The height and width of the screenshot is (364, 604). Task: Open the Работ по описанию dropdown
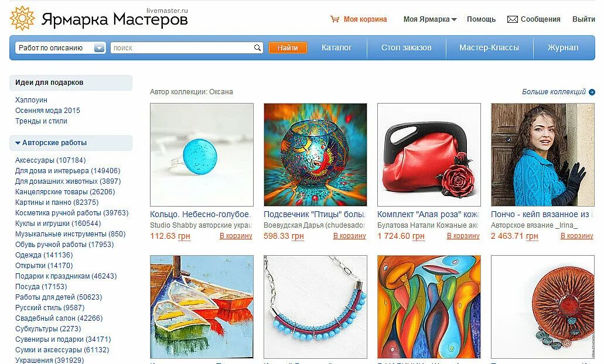click(x=60, y=48)
